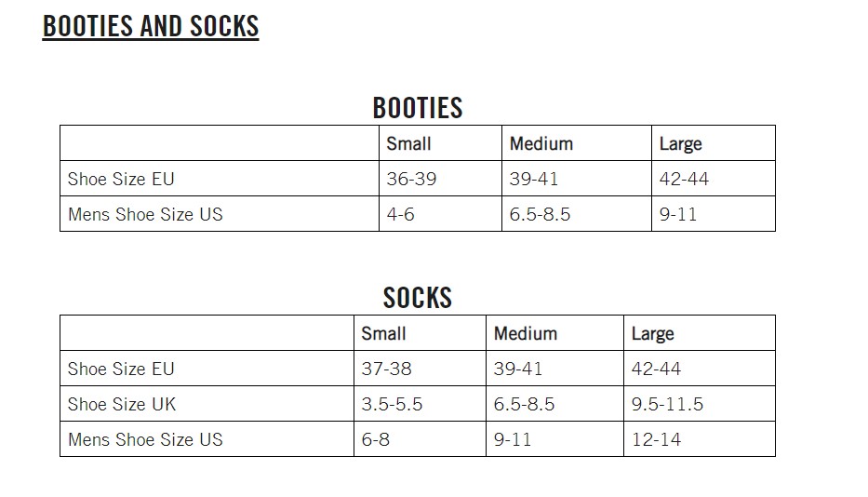Click the 9-11 cell in the Booties Large column
The width and height of the screenshot is (868, 497).
click(x=678, y=214)
